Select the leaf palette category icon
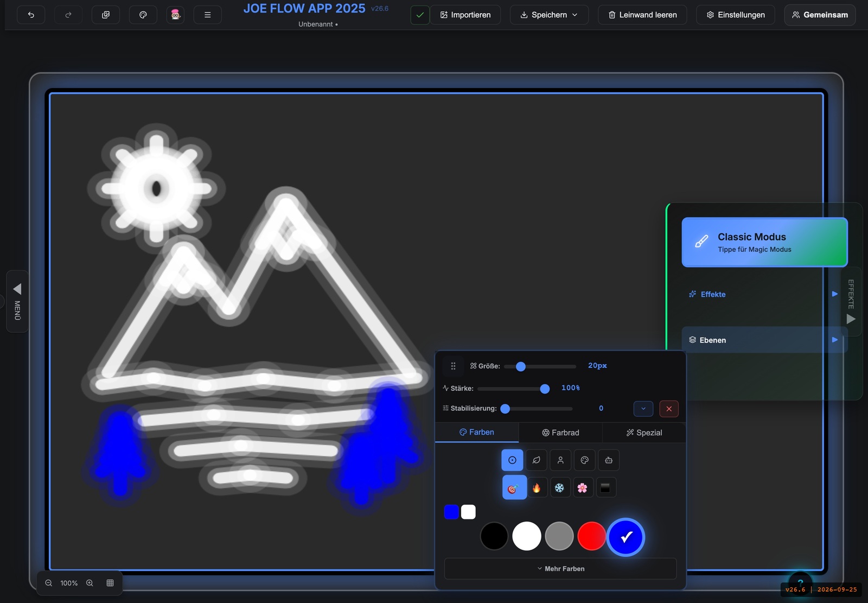The image size is (868, 603). 536,460
